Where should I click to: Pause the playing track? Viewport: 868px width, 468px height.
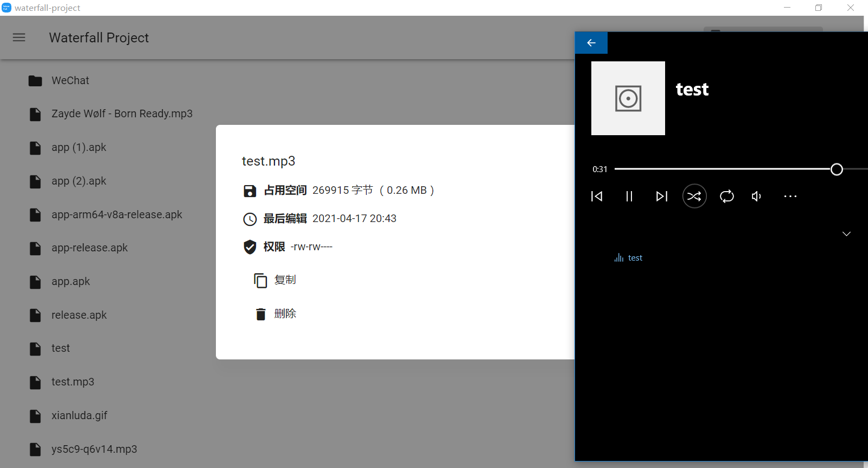pos(629,197)
